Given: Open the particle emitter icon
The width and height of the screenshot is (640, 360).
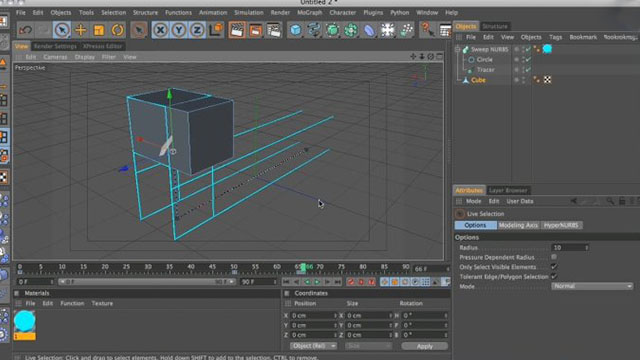Looking at the screenshot, I should click(x=406, y=30).
